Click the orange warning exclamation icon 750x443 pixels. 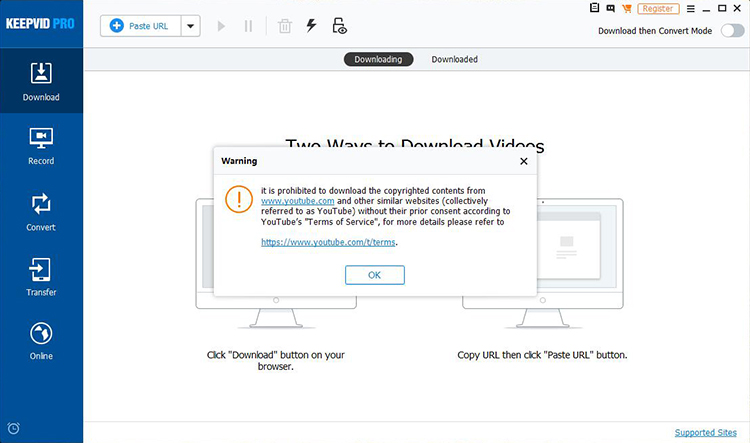coord(239,199)
